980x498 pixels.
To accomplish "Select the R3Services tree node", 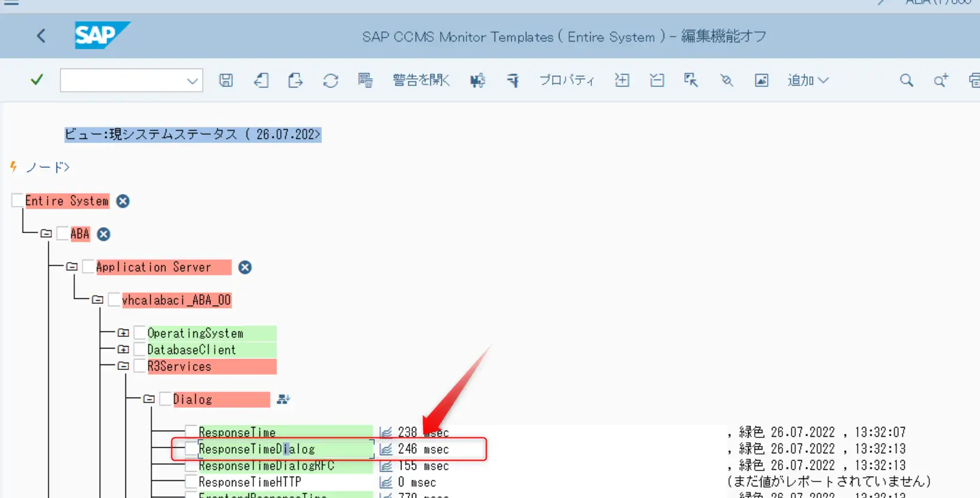I will (x=211, y=366).
